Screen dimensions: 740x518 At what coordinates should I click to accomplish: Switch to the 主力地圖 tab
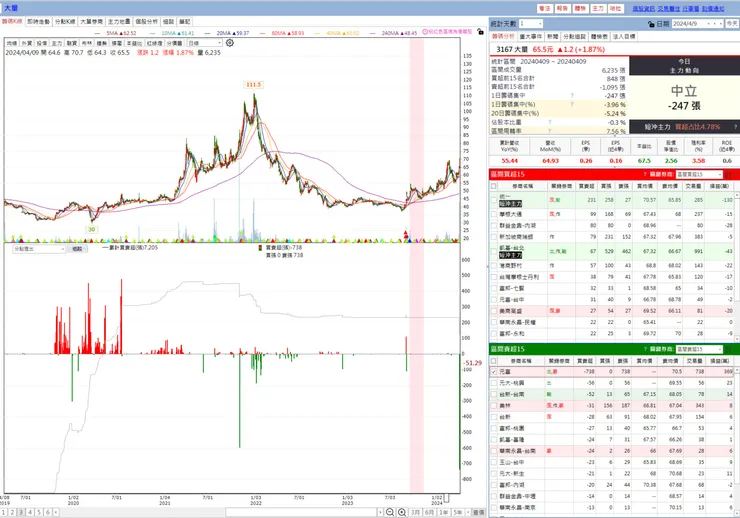119,22
